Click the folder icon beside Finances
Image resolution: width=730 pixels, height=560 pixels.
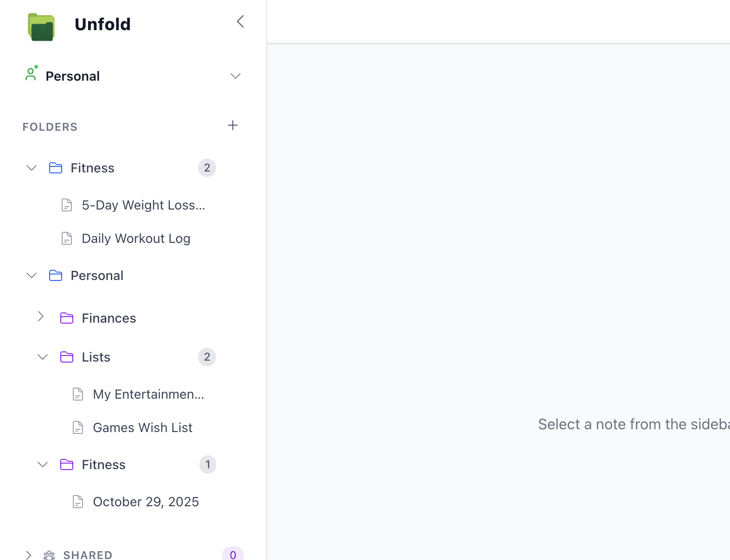(x=67, y=318)
